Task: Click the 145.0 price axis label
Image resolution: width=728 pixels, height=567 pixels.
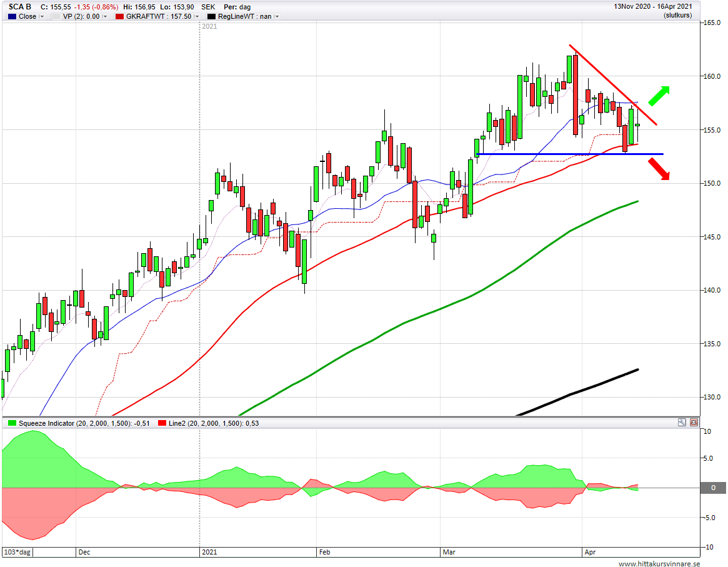Action: coord(712,237)
